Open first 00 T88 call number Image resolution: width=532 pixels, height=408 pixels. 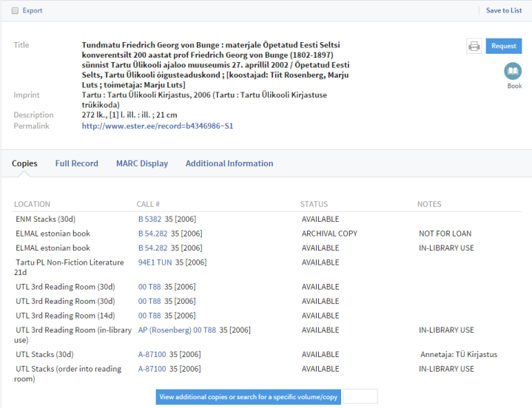(149, 287)
